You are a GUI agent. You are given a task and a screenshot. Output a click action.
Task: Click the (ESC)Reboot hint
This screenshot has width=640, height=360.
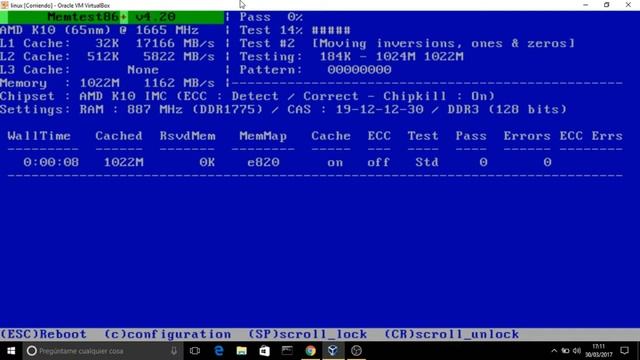tap(43, 334)
